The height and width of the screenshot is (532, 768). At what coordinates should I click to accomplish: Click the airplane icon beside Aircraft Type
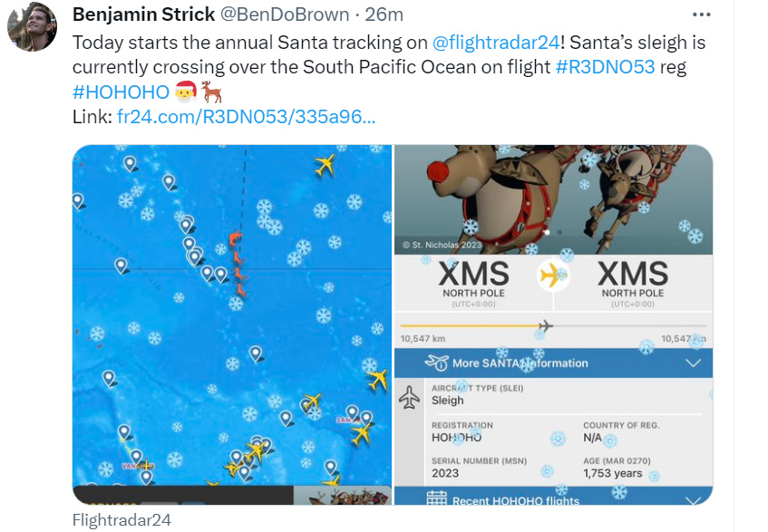[x=410, y=397]
